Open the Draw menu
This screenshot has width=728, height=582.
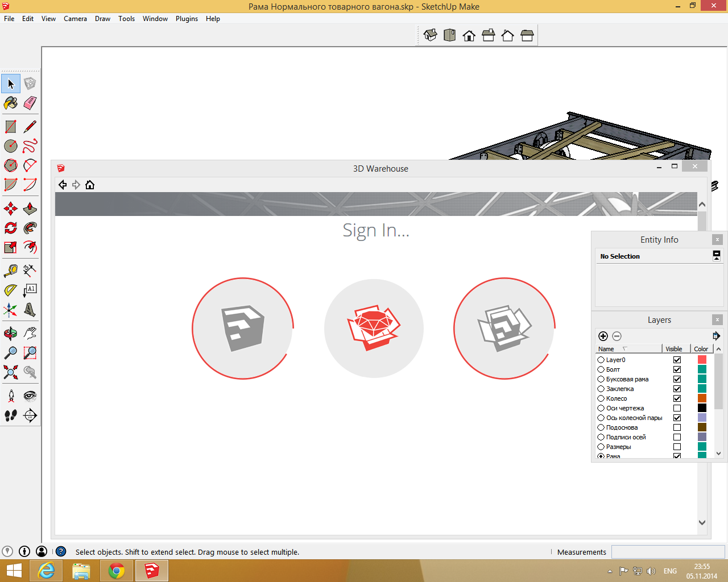click(102, 19)
